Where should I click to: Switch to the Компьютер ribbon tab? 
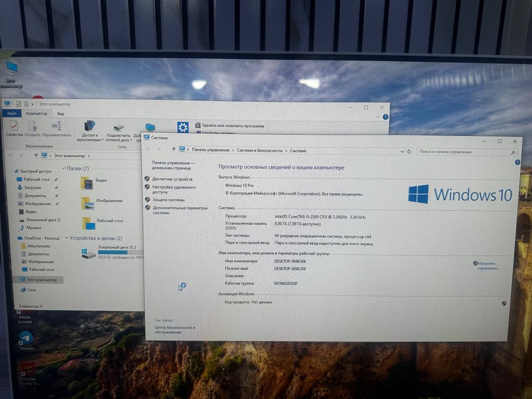click(36, 113)
